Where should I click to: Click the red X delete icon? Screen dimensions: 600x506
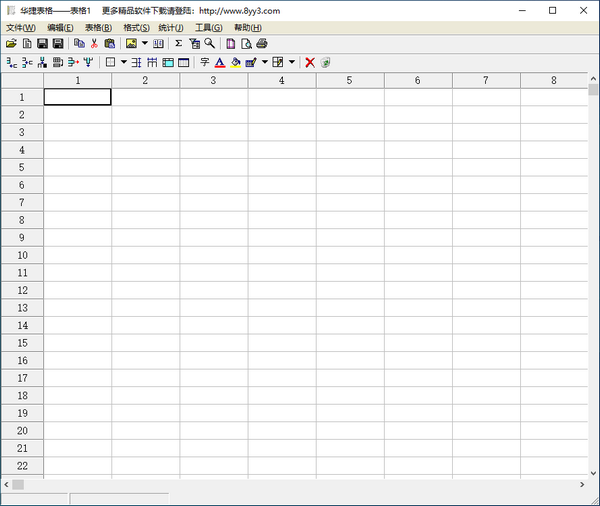[310, 62]
